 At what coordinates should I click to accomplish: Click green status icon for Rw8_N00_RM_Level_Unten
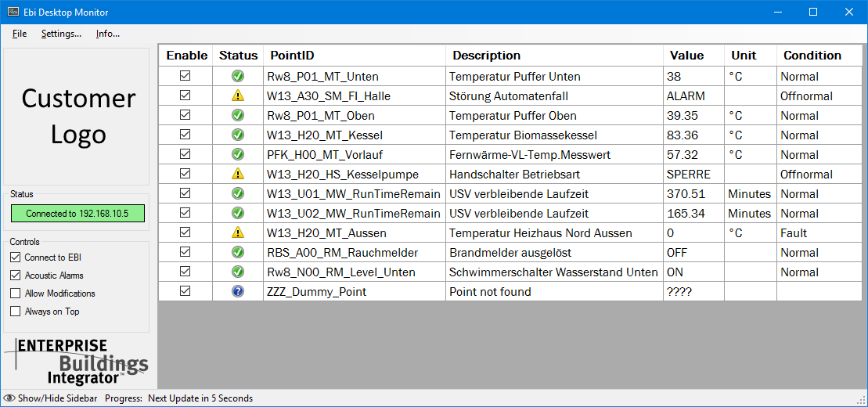coord(238,272)
